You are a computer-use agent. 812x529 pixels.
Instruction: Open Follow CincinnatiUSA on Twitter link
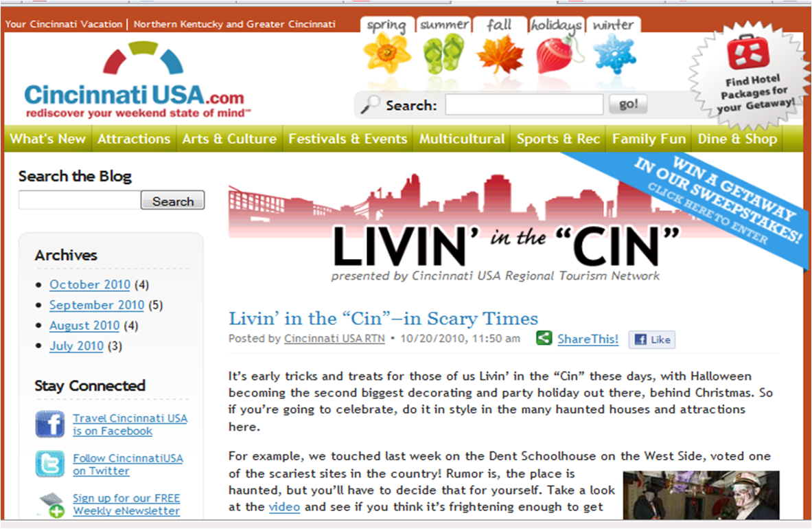(x=128, y=464)
